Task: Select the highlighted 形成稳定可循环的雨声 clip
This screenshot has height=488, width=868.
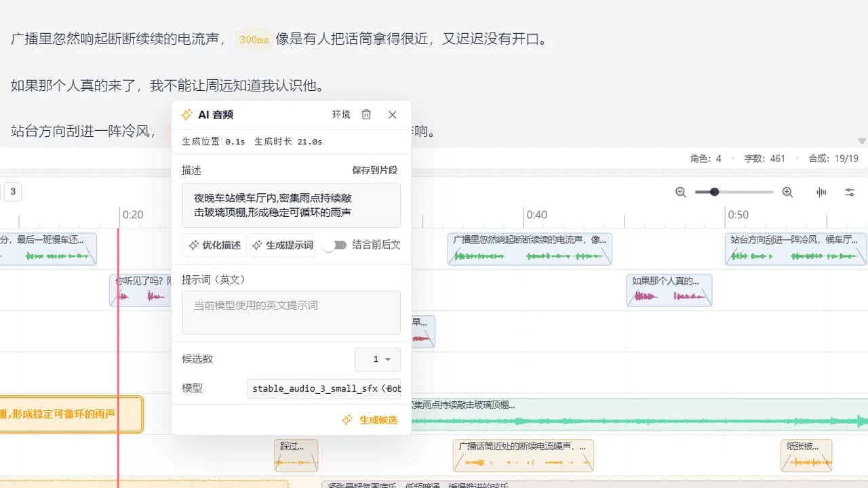Action: point(71,414)
